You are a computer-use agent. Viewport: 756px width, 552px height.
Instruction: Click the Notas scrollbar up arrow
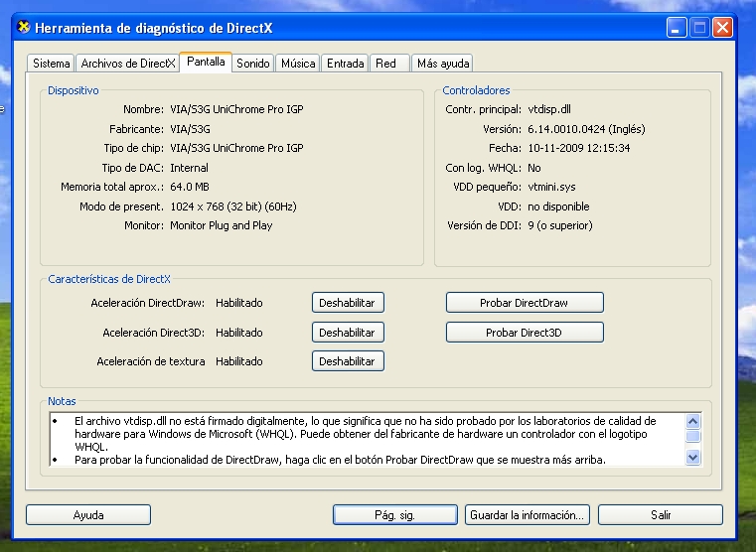point(692,422)
